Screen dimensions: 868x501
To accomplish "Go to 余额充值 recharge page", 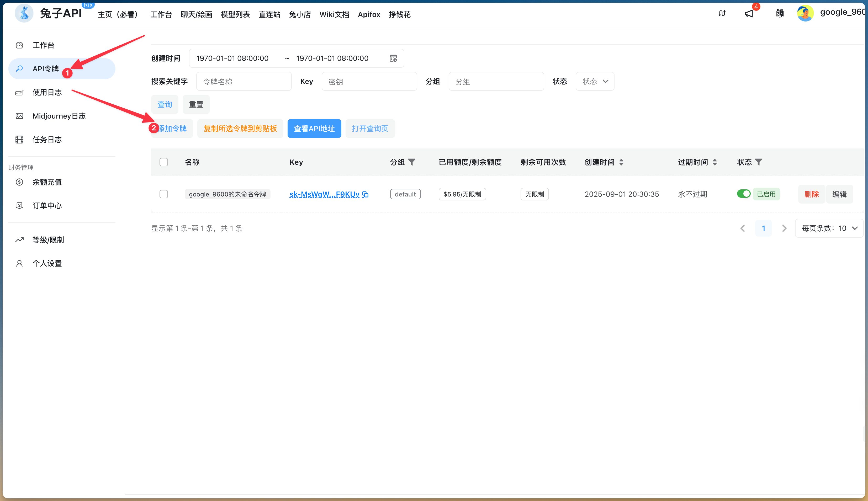I will click(x=47, y=182).
